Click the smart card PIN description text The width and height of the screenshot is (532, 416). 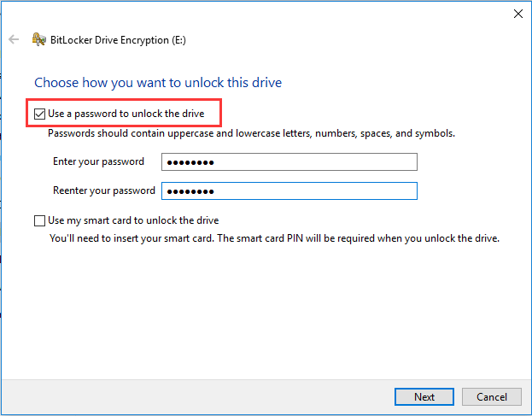(x=273, y=238)
